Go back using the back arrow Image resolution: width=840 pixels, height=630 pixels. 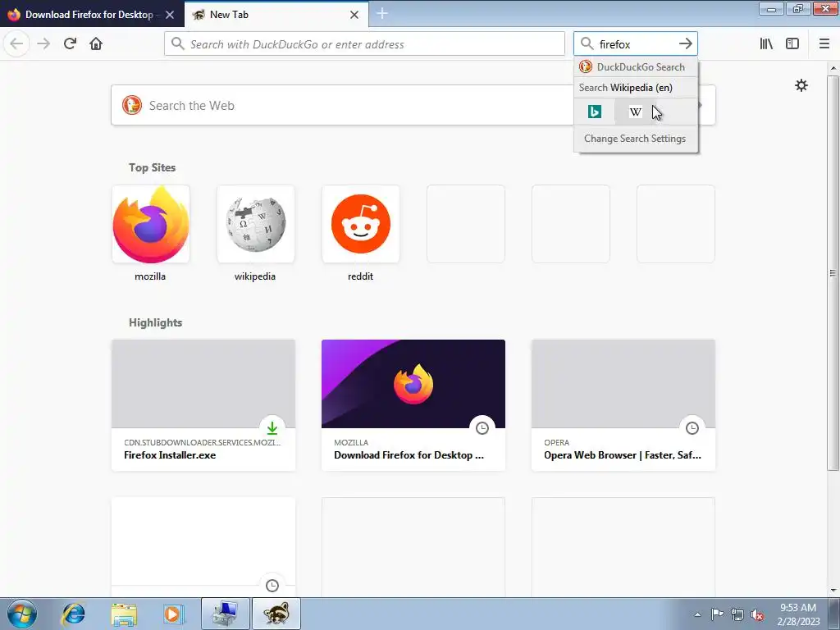(16, 43)
